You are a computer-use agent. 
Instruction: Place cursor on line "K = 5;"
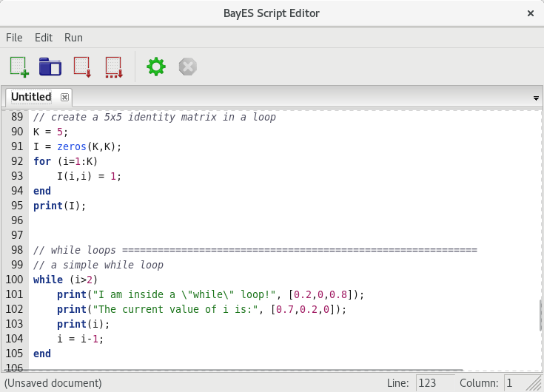[50, 132]
